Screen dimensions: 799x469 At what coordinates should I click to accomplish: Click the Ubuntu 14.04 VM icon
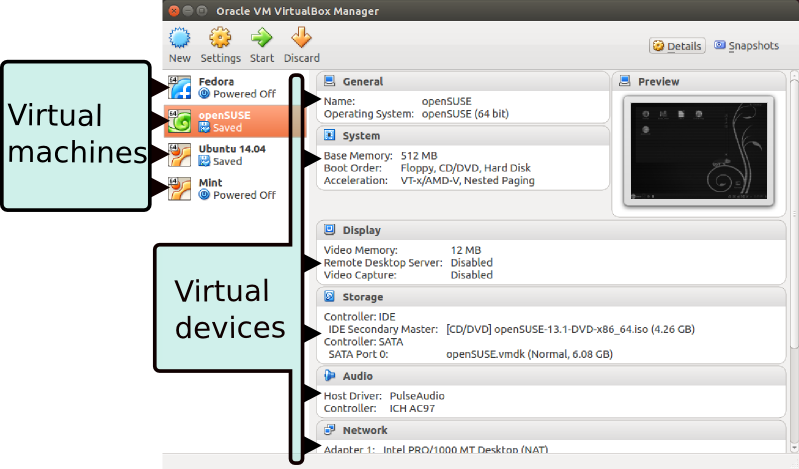coord(179,155)
